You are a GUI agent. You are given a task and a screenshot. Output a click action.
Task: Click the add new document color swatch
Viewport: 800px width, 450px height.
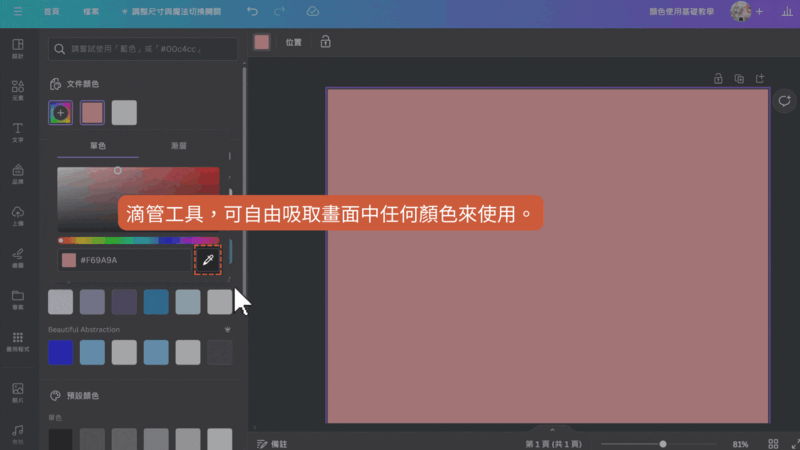pos(60,113)
